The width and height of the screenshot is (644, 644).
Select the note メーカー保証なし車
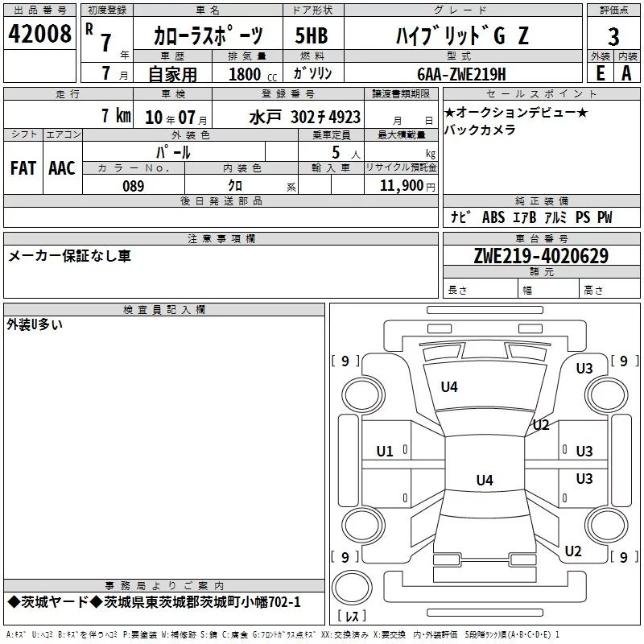click(x=69, y=256)
